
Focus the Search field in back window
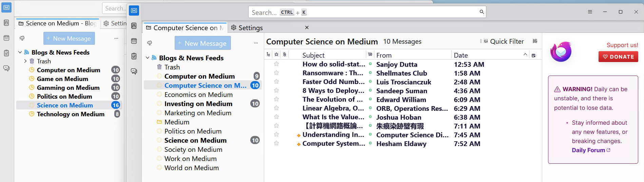(115, 8)
